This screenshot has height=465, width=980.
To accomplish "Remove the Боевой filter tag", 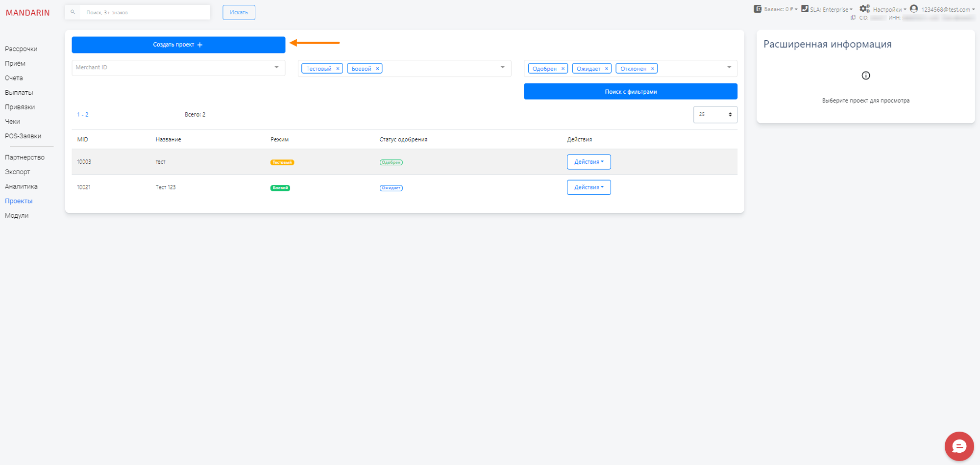I will (x=377, y=69).
